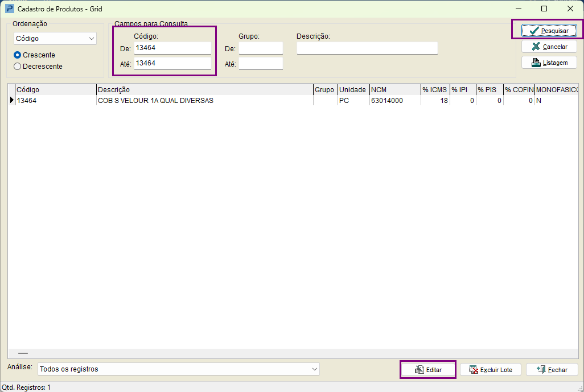Click the NCM column header

click(x=395, y=90)
